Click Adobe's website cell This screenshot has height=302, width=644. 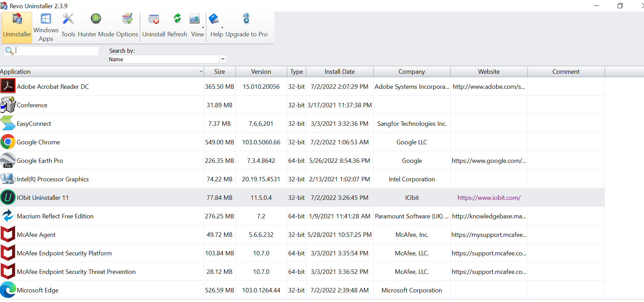pyautogui.click(x=489, y=87)
